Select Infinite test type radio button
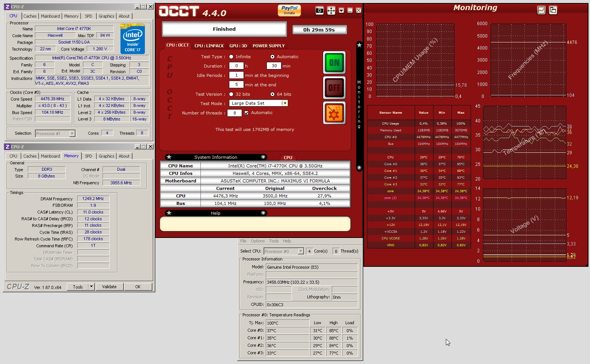Image resolution: width=590 pixels, height=364 pixels. pos(231,57)
